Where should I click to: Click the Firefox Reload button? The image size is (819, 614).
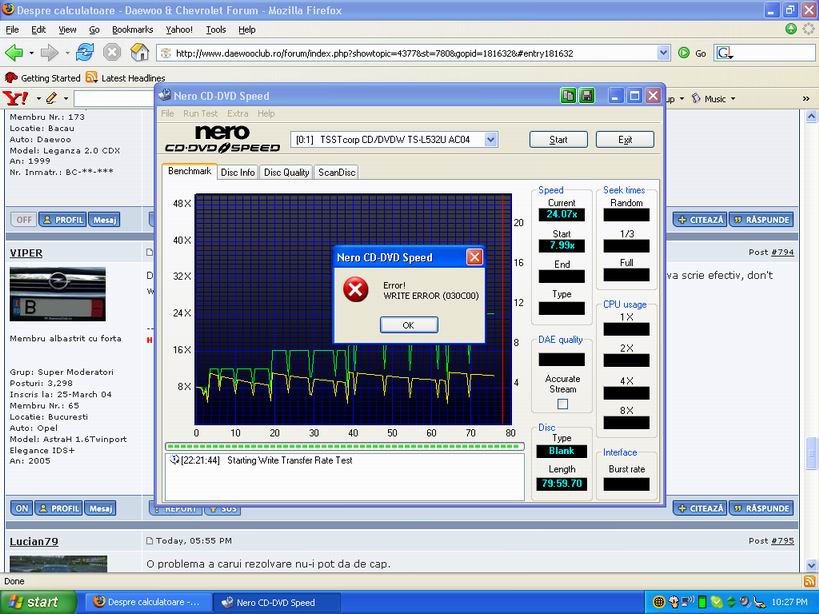pos(85,52)
